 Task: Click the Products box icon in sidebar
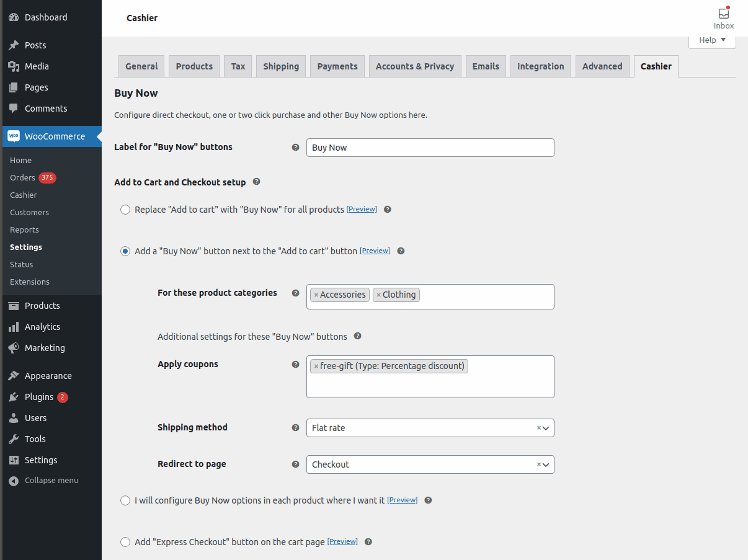14,306
